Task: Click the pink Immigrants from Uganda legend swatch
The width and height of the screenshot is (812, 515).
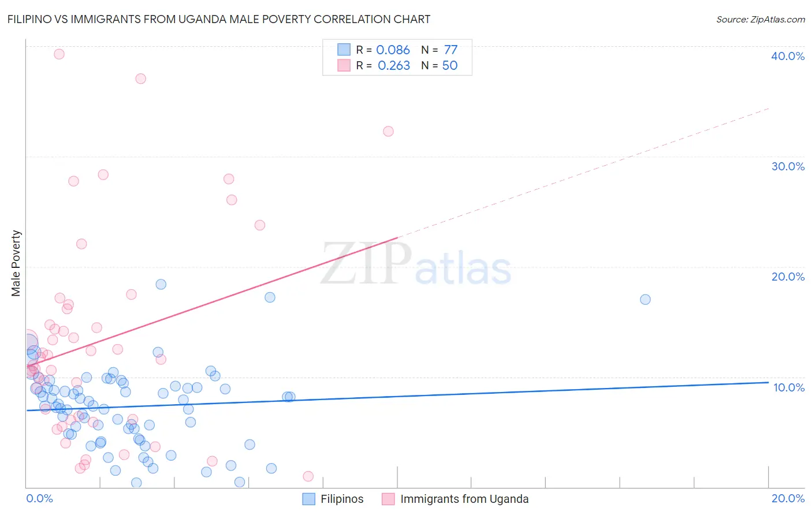Action: tap(388, 499)
